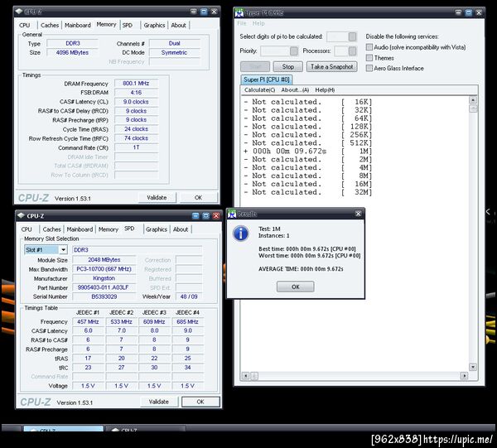This screenshot has height=448, width=497.
Task: Switch to Graphics tab in bottom CPU-Z
Action: pyautogui.click(x=157, y=229)
